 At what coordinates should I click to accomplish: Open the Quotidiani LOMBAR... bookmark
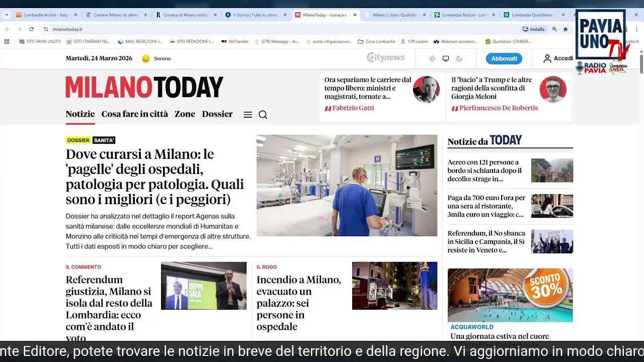tap(508, 41)
